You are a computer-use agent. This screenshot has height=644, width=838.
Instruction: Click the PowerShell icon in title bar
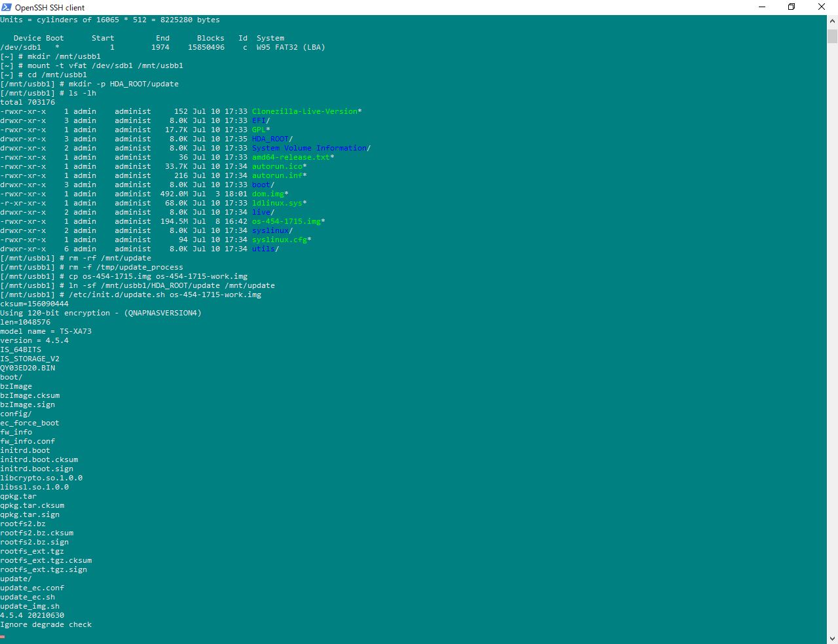click(x=7, y=7)
